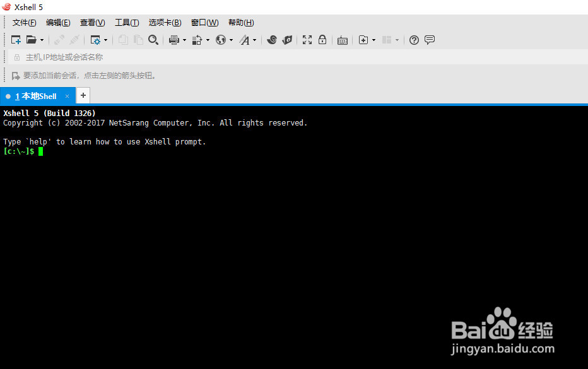Open the 工具(T) menu

[127, 23]
